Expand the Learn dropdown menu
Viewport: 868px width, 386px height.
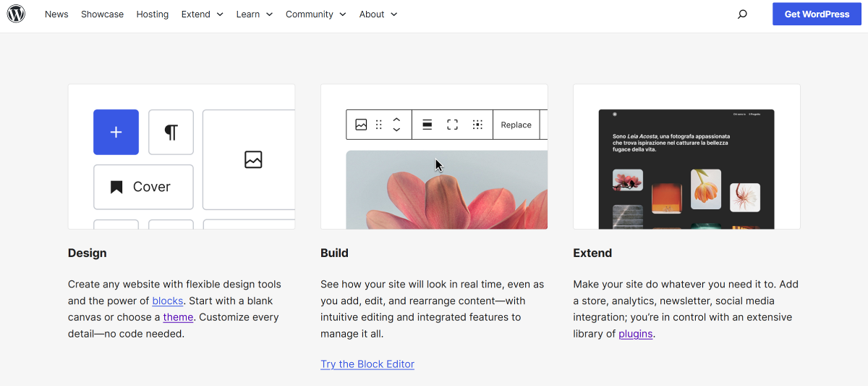tap(254, 14)
